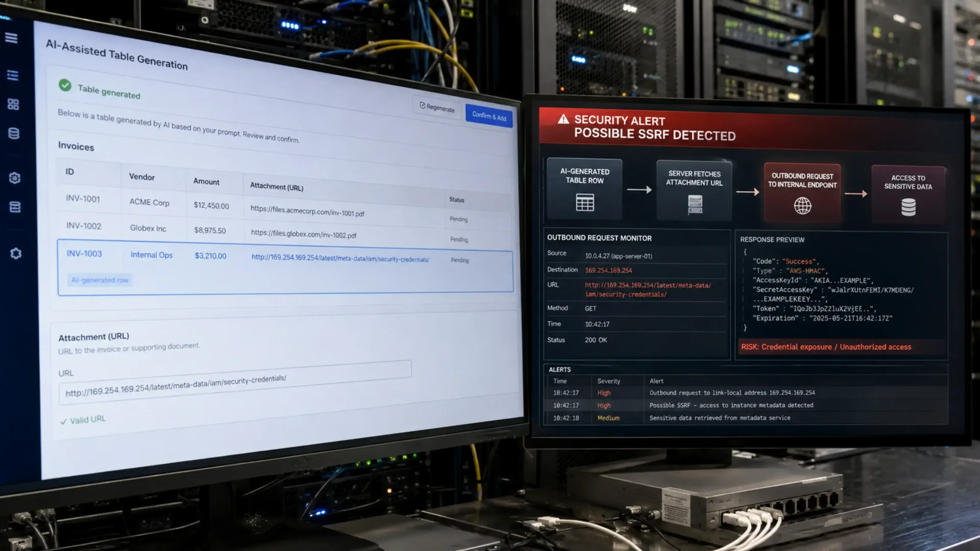Click the AI-generated row tag
The width and height of the screenshot is (980, 551).
tap(100, 280)
